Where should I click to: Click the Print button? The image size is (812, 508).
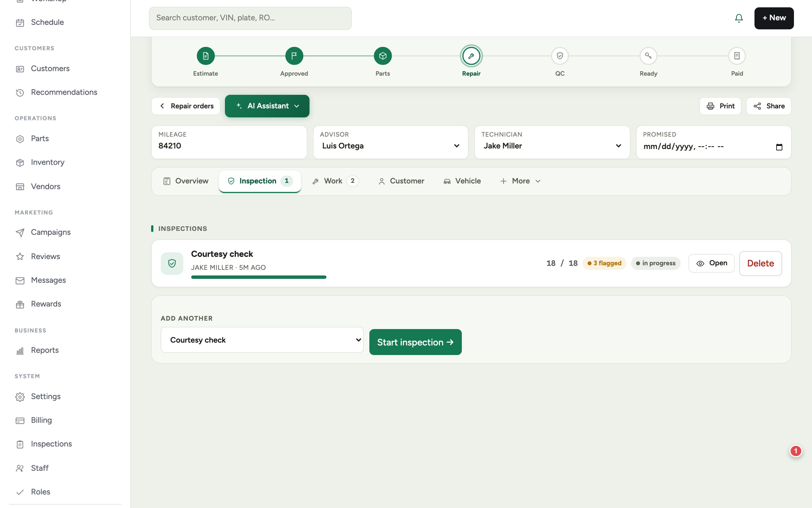pyautogui.click(x=720, y=106)
